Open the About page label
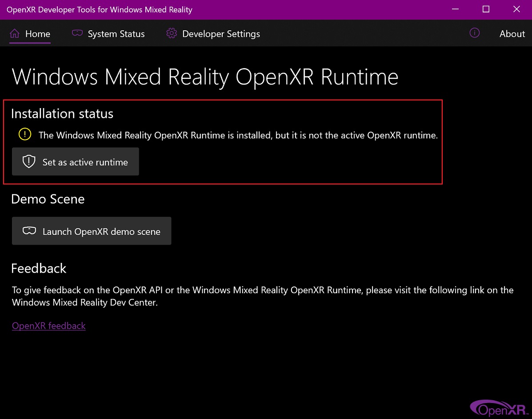The image size is (532, 419). click(x=512, y=34)
